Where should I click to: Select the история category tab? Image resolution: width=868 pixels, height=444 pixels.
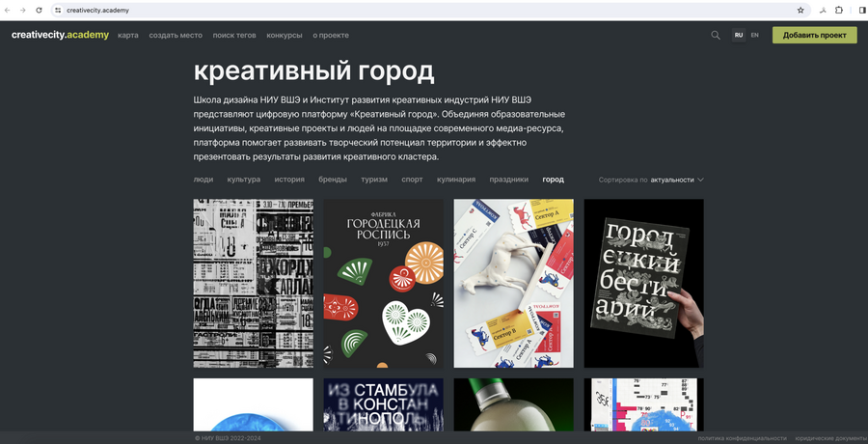coord(289,180)
